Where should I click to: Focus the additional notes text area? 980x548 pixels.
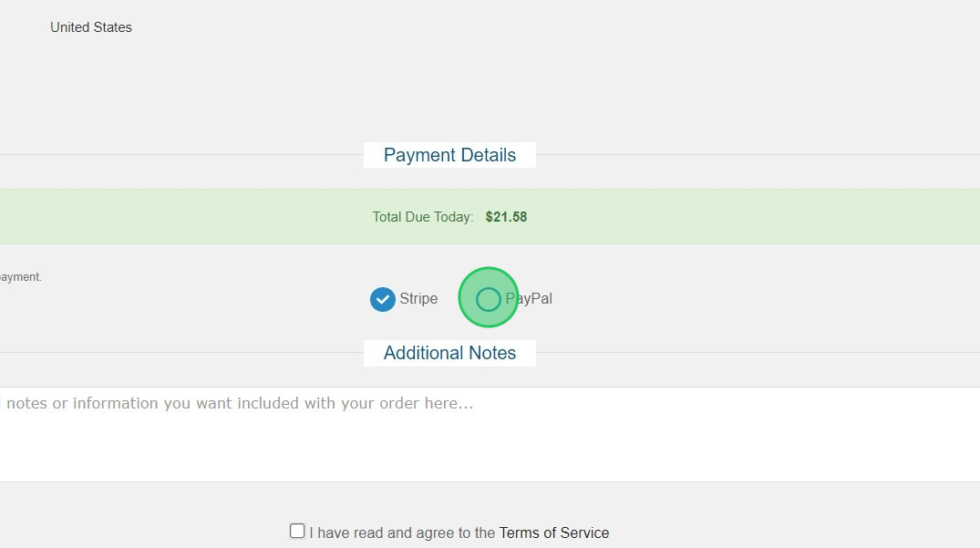[490, 434]
